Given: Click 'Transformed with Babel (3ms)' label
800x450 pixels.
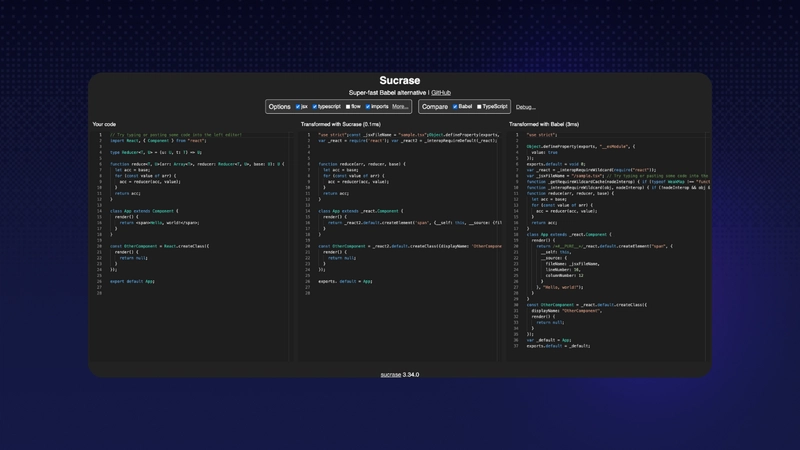Looking at the screenshot, I should pos(544,124).
